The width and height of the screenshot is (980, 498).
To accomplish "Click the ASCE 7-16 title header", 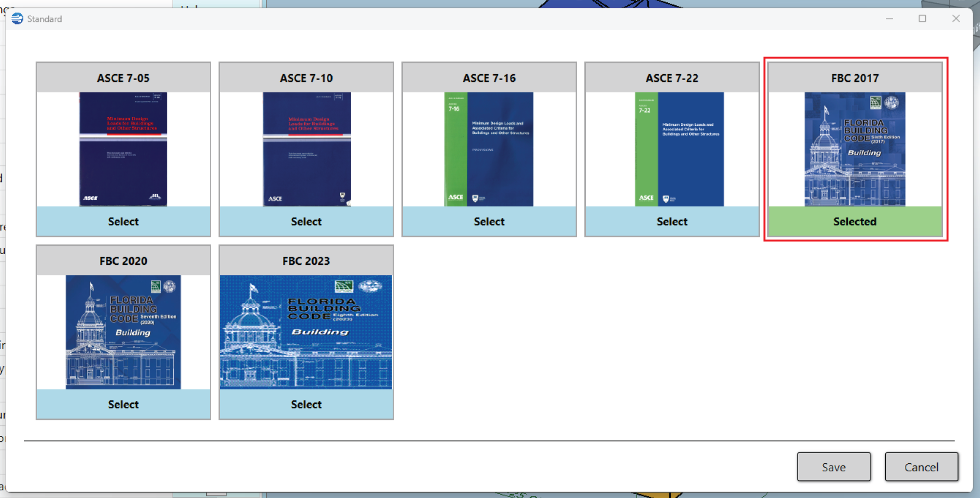I will pos(489,78).
